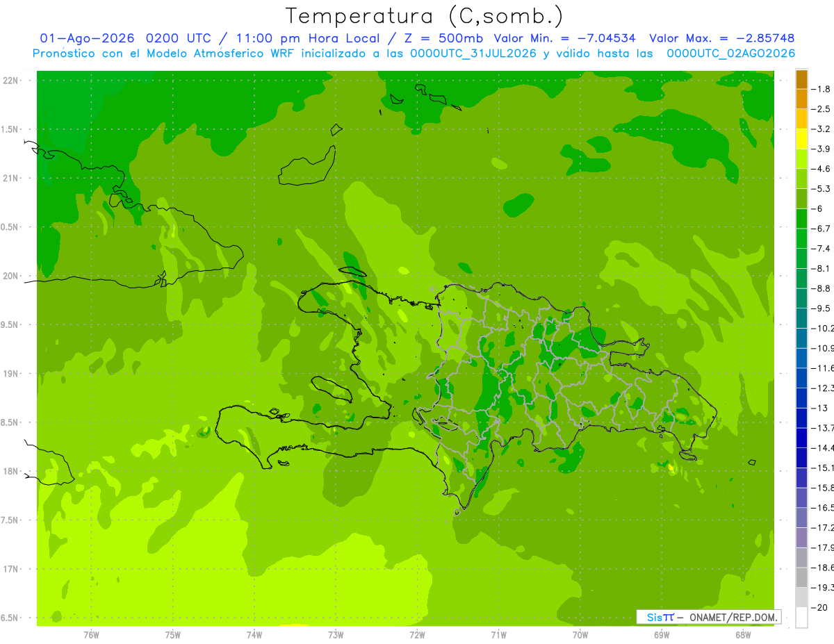
Task: Select the colorbar swatch between -2.5 and -3.2
Action: tap(801, 119)
